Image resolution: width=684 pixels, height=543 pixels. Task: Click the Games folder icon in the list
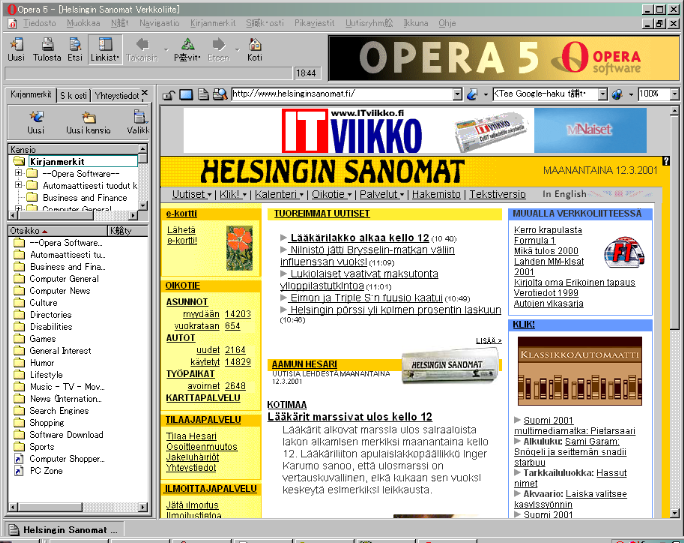coord(19,339)
